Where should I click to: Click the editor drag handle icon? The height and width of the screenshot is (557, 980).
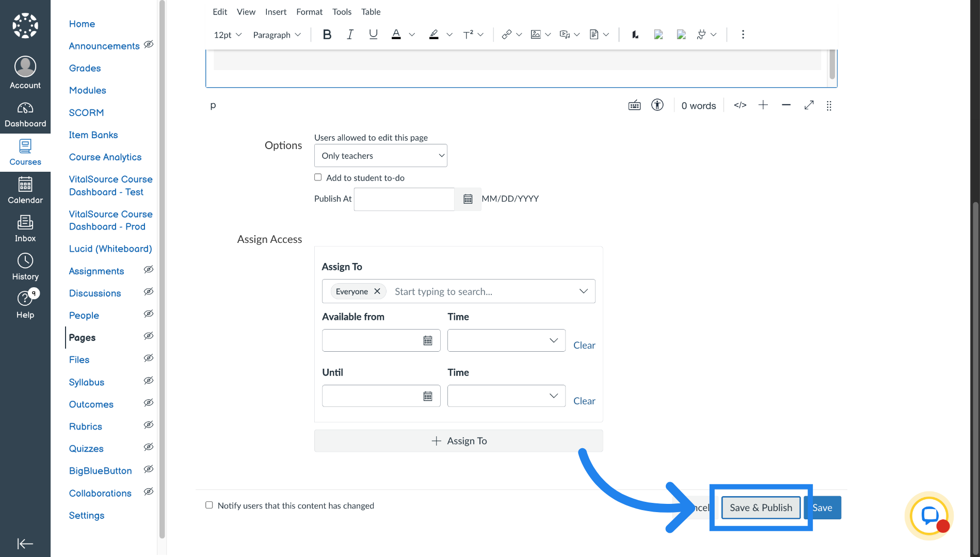(x=829, y=106)
